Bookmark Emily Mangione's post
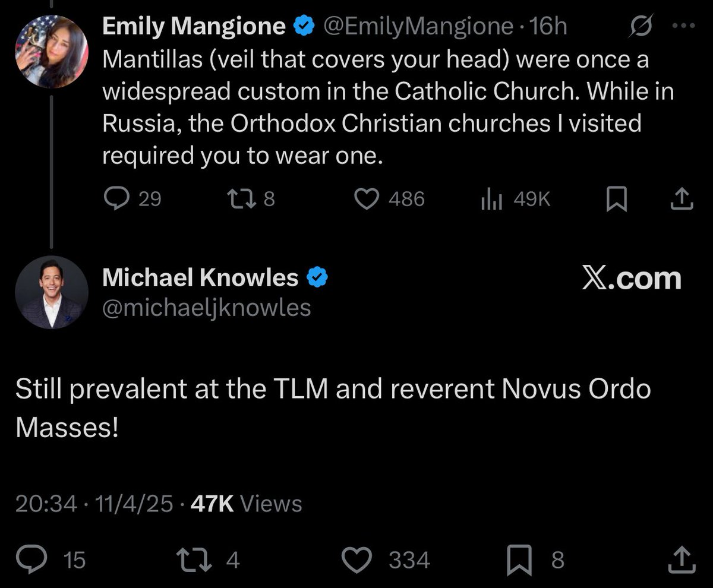 [616, 200]
